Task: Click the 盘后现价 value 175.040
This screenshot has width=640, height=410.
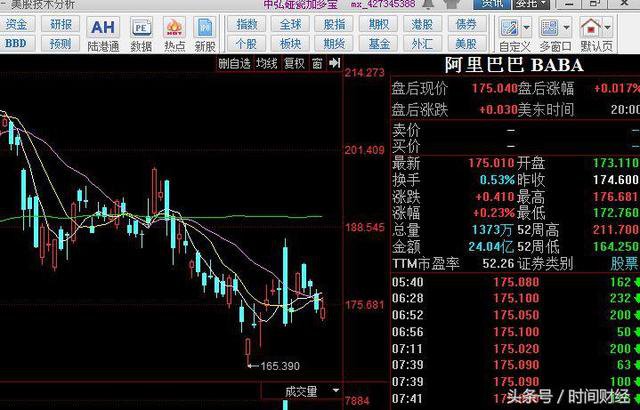Action: [495, 88]
